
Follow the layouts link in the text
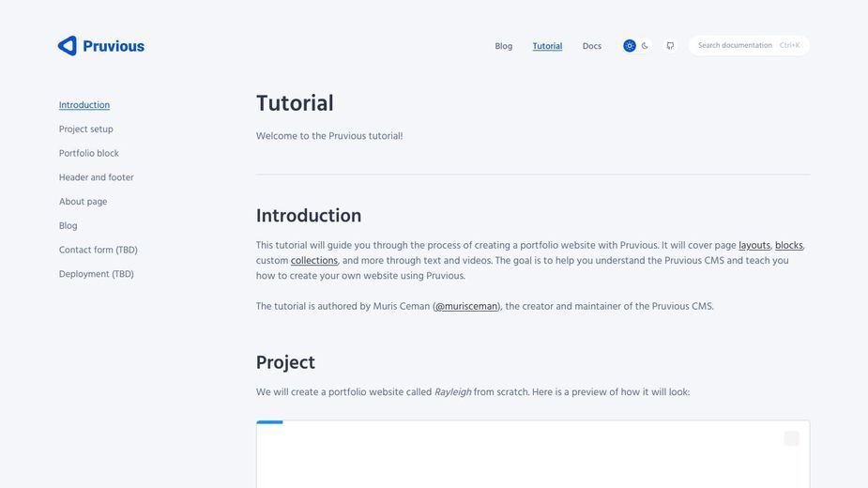754,245
